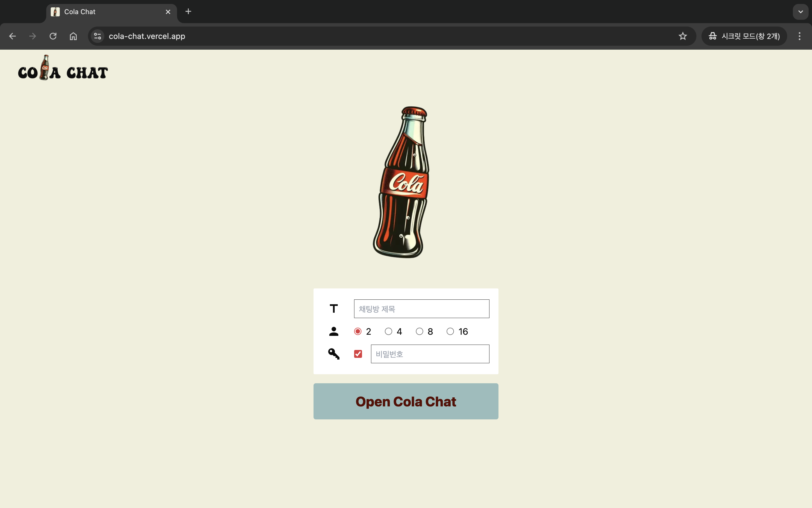This screenshot has width=812, height=508.
Task: Select the 4 participants radio option
Action: click(x=389, y=331)
